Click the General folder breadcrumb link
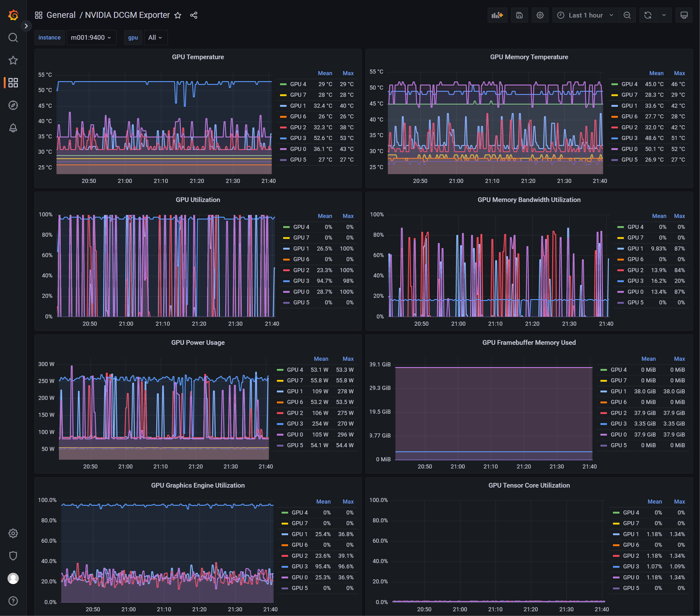Screen dimensions: 700x616 [x=61, y=15]
